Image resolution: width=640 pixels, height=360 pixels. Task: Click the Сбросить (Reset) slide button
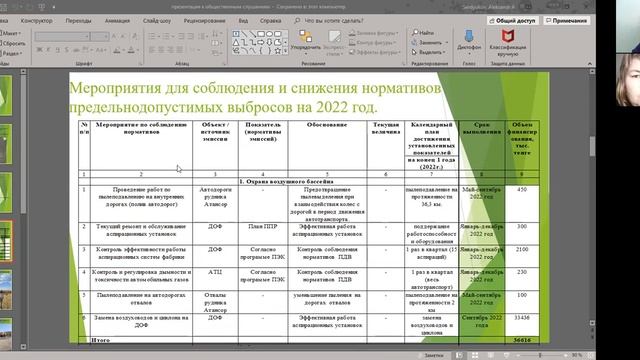(13, 43)
